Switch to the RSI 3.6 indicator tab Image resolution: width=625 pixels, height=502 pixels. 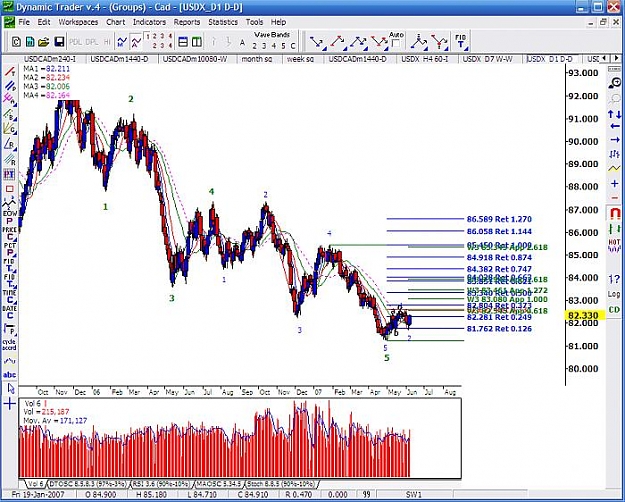(x=161, y=484)
